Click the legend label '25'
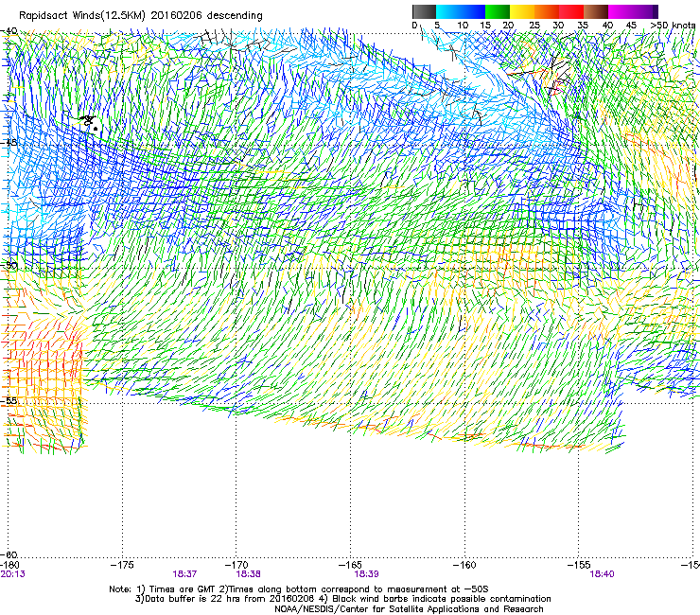700x615 pixels. point(534,26)
